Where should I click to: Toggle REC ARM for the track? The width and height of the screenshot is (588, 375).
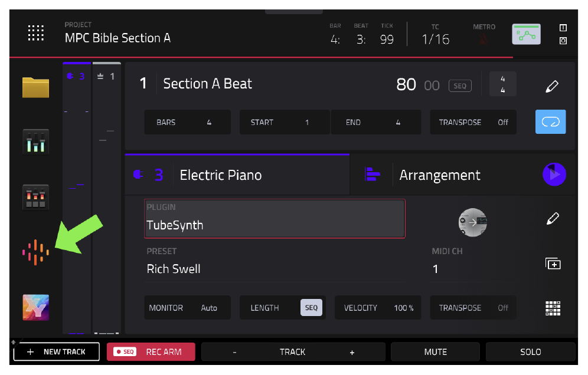[x=151, y=352]
